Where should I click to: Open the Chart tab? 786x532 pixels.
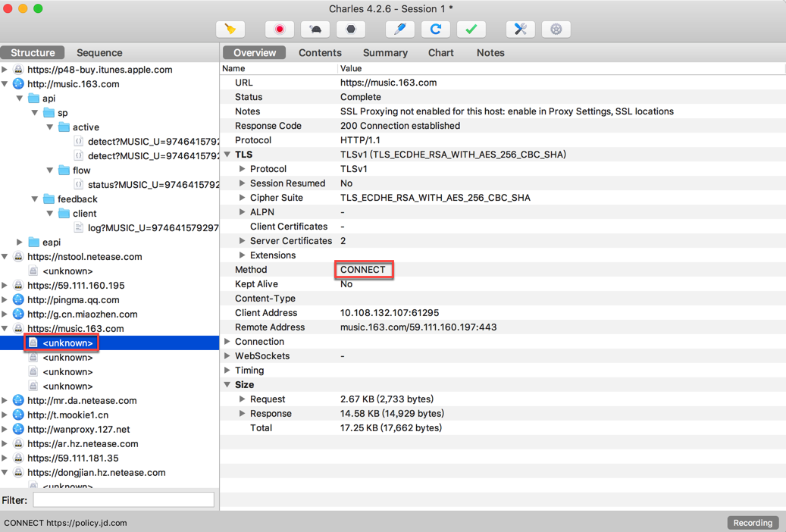click(440, 52)
